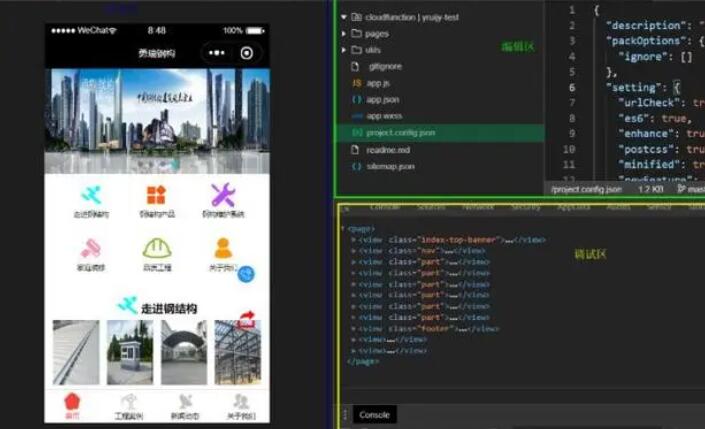This screenshot has height=429, width=705.
Task: Collapse the cloudfunction root folder
Action: (344, 17)
